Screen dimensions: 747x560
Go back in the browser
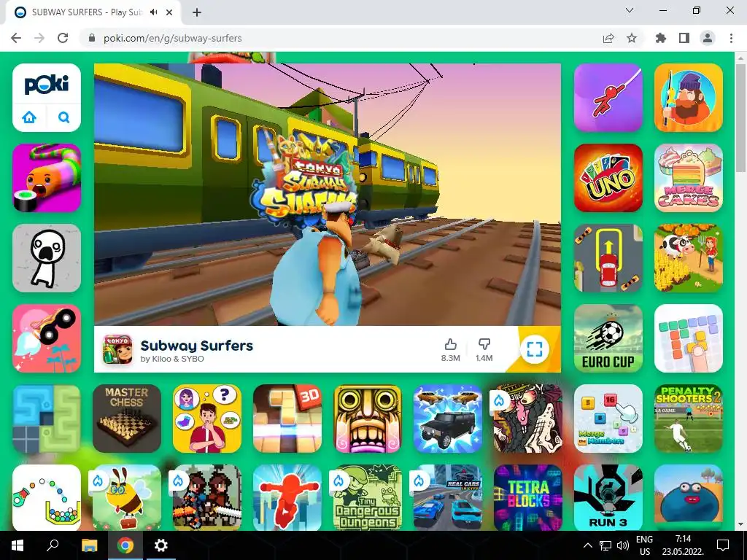(16, 38)
